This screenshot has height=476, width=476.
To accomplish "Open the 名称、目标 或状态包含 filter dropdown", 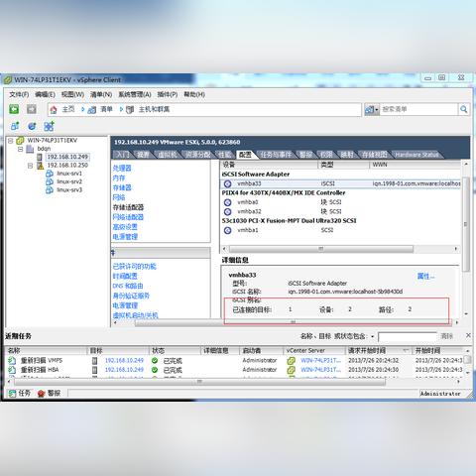I will point(372,336).
